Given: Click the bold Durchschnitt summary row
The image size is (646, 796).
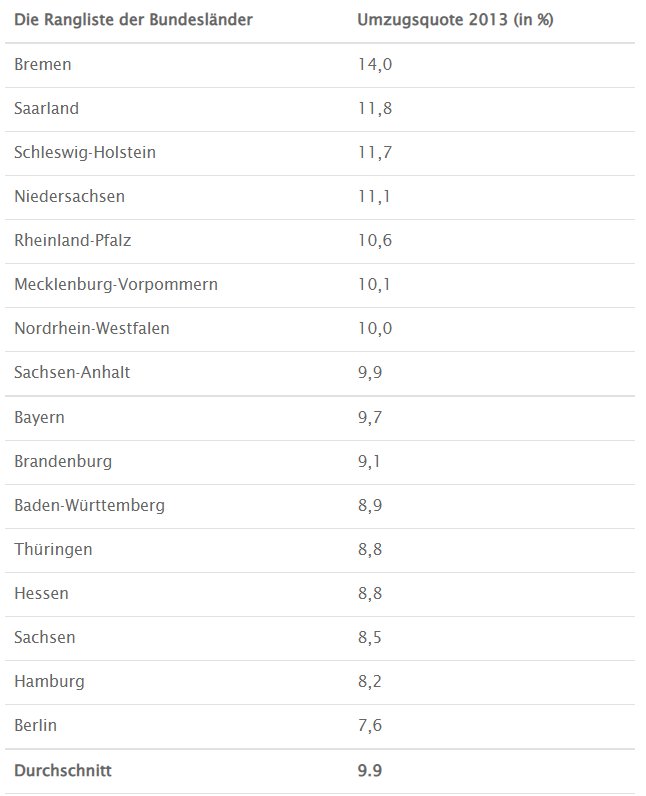Looking at the screenshot, I should tap(320, 771).
